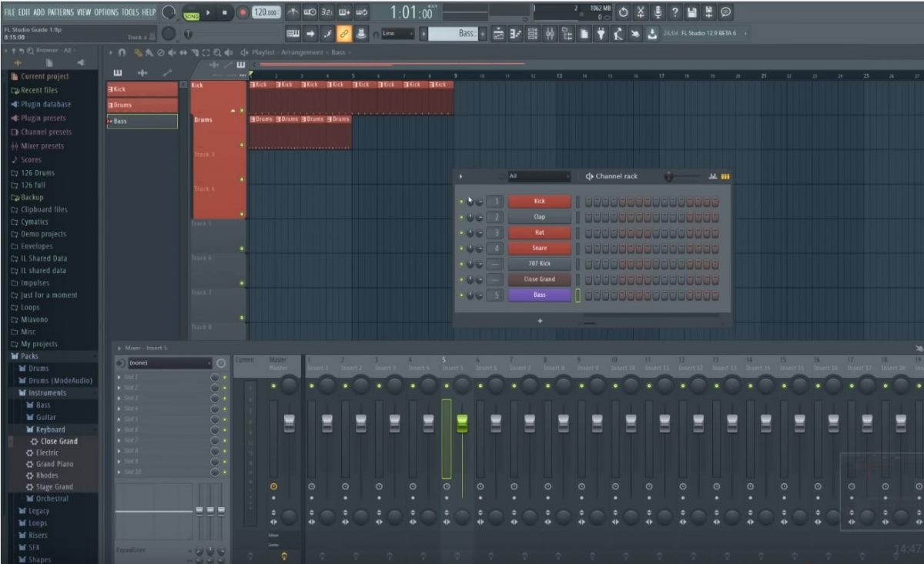Screen dimensions: 924x564
Task: Click the Close Grand channel button
Action: 539,279
